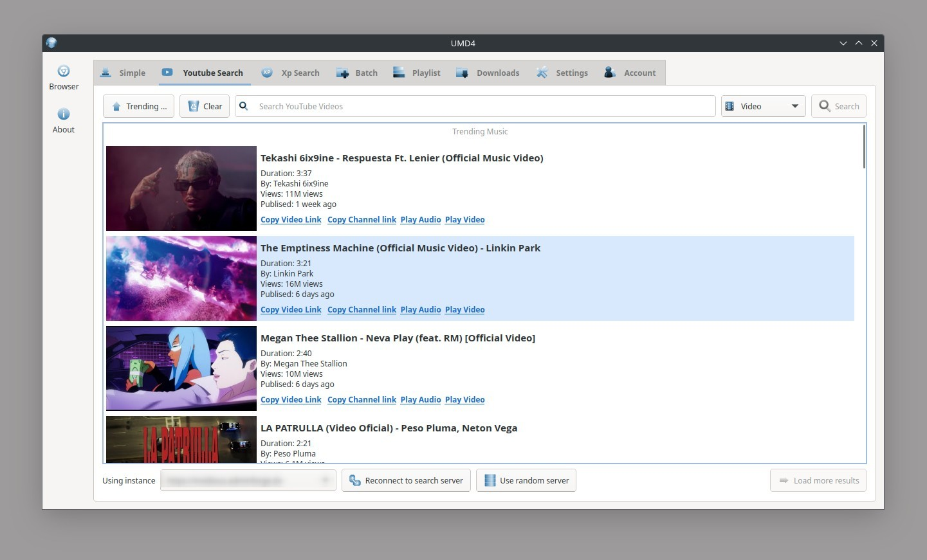Viewport: 927px width, 560px height.
Task: Click the LA PATRULLA thumbnail
Action: [181, 439]
